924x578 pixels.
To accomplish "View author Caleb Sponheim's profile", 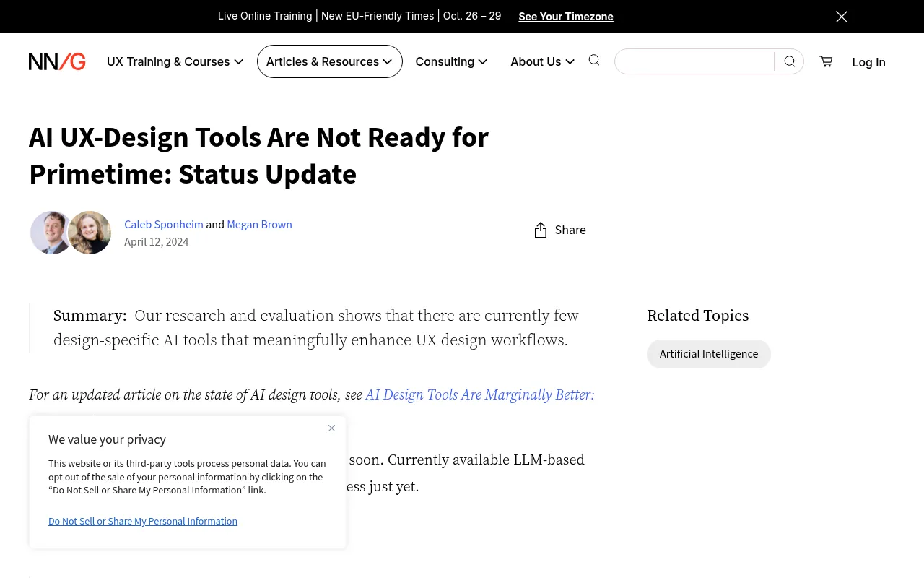I will click(164, 224).
